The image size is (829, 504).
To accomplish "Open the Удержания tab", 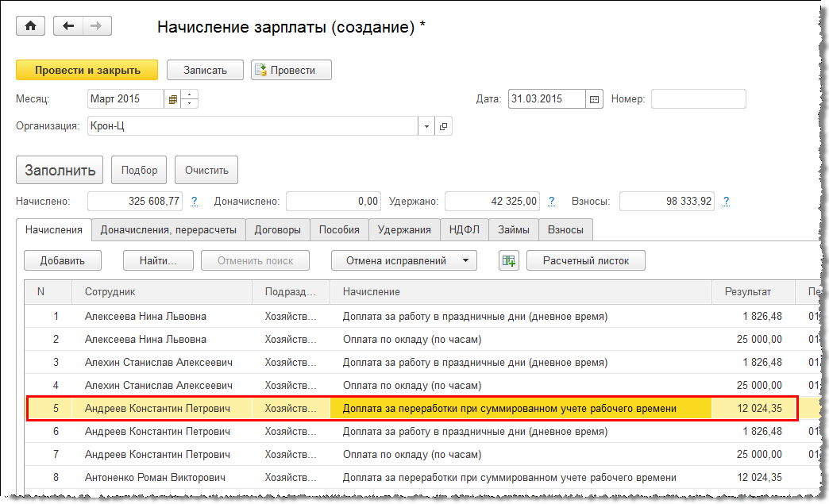I will tap(404, 230).
